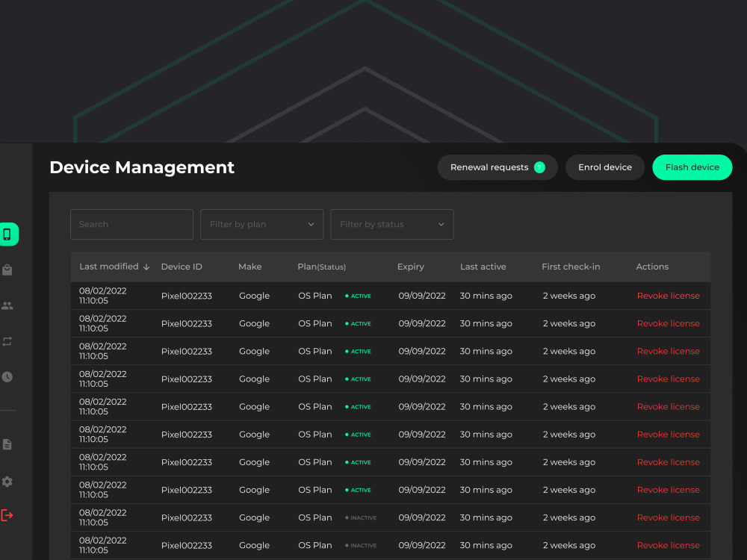Click the Enrol device button
The width and height of the screenshot is (747, 560).
(x=605, y=167)
